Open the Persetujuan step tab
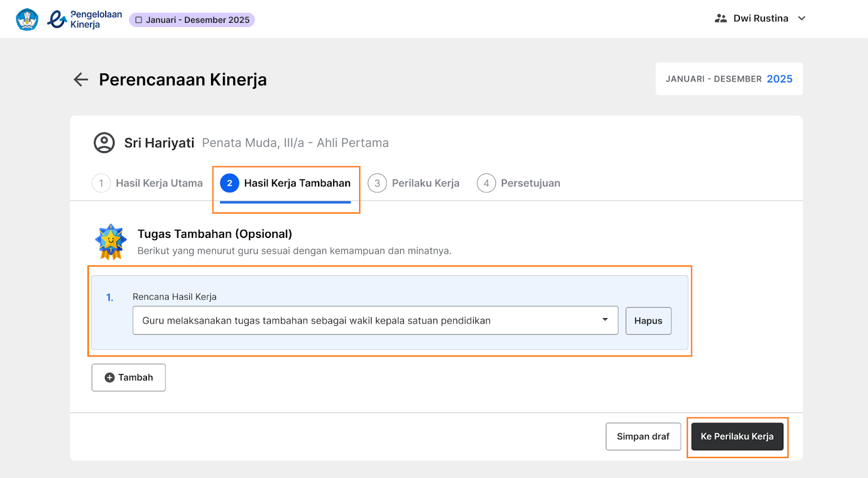This screenshot has height=478, width=868. pyautogui.click(x=519, y=183)
